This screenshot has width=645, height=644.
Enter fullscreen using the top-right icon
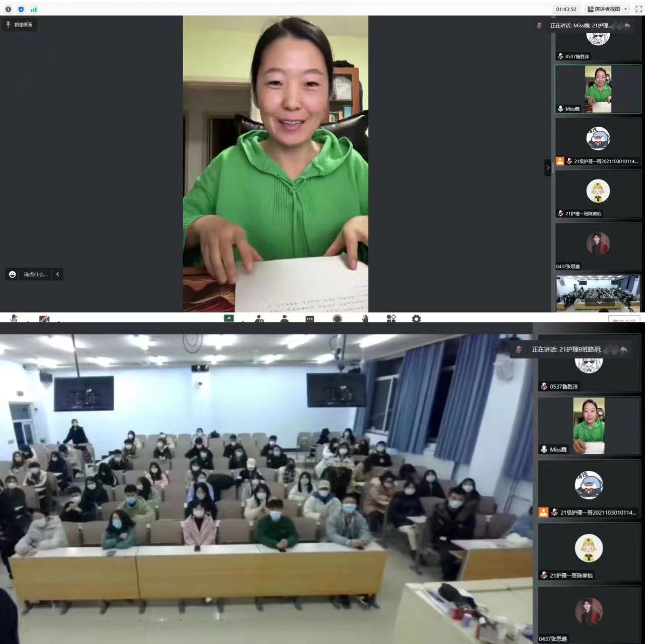(x=639, y=9)
